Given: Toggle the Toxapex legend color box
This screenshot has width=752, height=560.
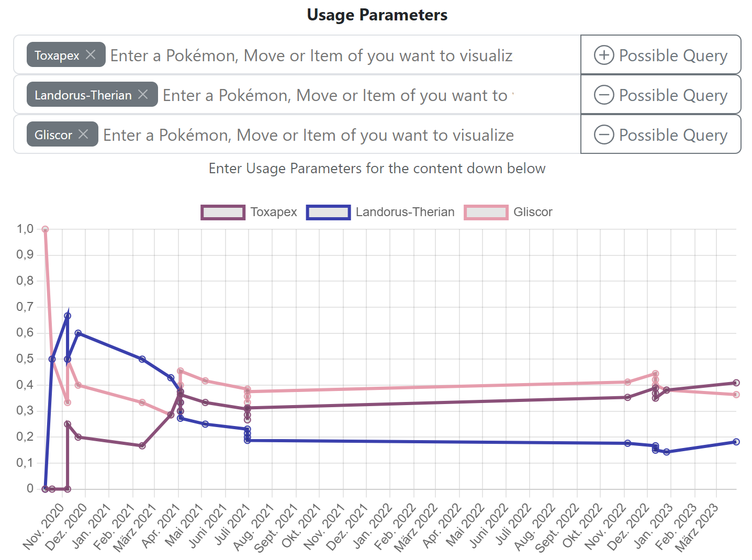Looking at the screenshot, I should tap(223, 212).
